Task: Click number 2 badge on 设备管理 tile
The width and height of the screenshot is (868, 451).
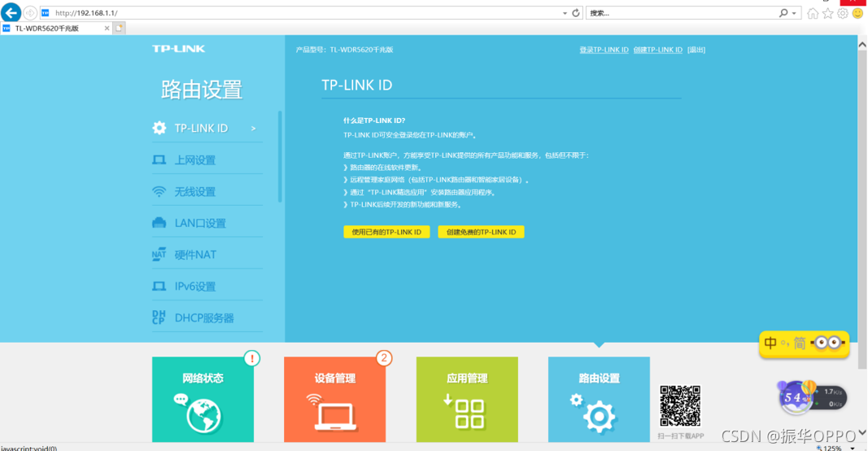Action: (x=384, y=358)
